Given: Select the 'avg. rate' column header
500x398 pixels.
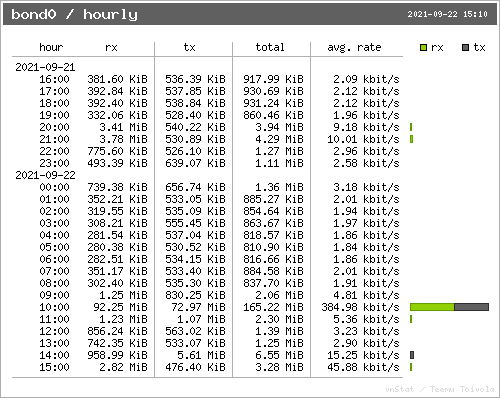Looking at the screenshot, I should (x=354, y=47).
